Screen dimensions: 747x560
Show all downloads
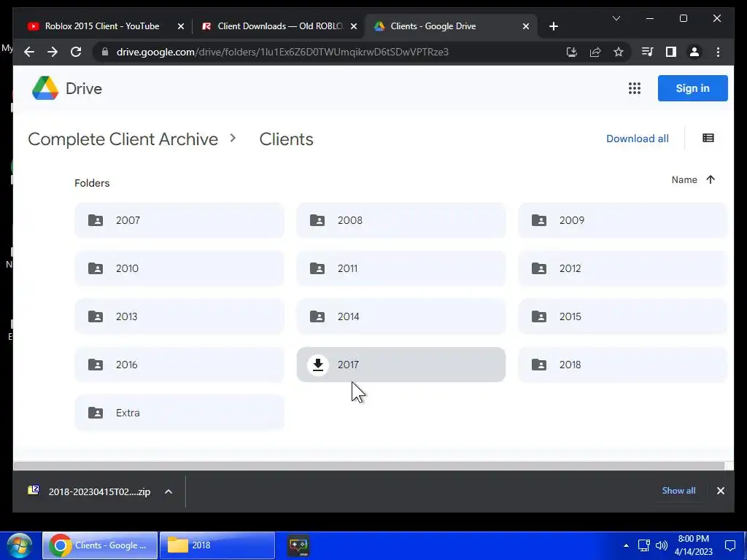click(678, 491)
